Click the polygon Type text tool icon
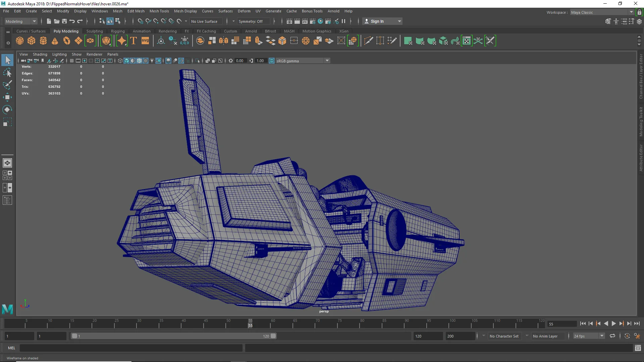The height and width of the screenshot is (362, 644). tap(133, 41)
